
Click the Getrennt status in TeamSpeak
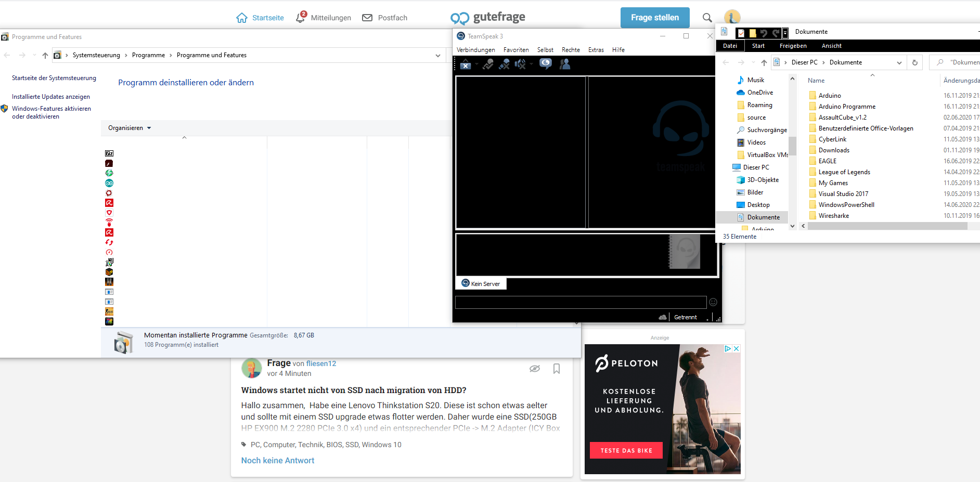point(685,317)
